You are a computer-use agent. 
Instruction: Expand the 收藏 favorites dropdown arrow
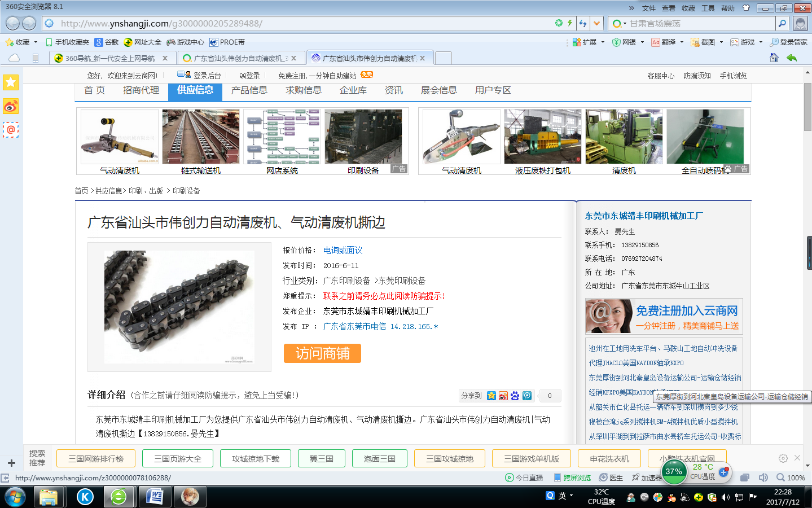[36, 42]
